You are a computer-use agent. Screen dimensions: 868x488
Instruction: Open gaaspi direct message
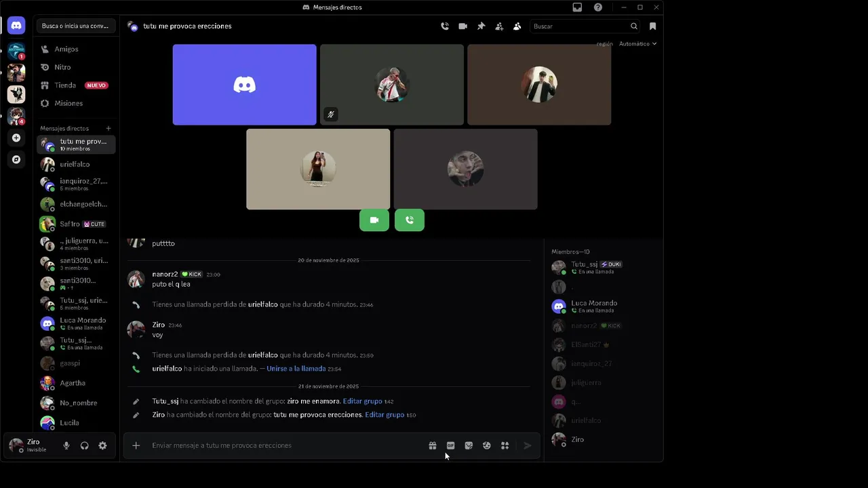76,363
